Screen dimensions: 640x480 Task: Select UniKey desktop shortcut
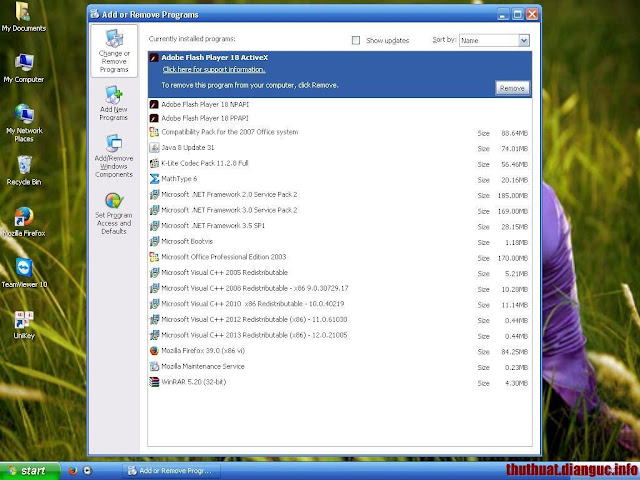(x=24, y=325)
